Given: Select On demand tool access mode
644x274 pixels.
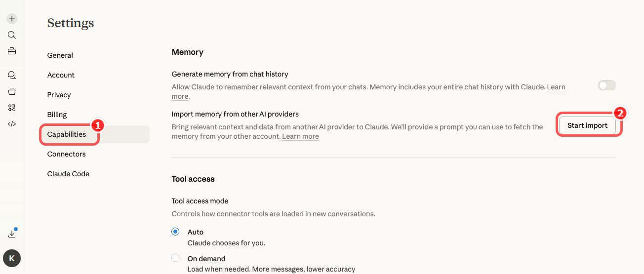Looking at the screenshot, I should click(x=175, y=258).
